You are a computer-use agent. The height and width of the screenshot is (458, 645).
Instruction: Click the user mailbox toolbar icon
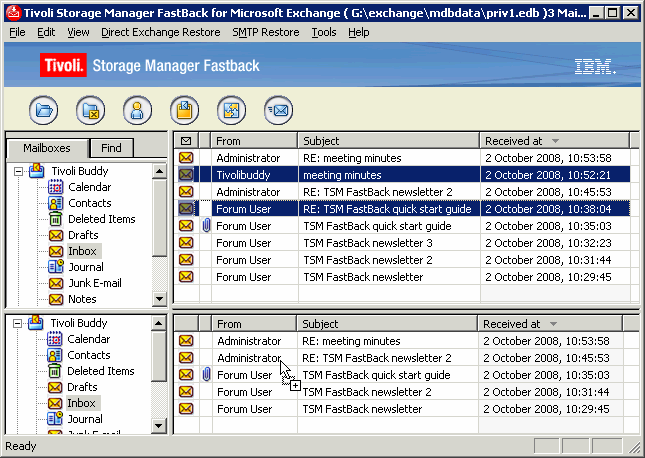[137, 110]
